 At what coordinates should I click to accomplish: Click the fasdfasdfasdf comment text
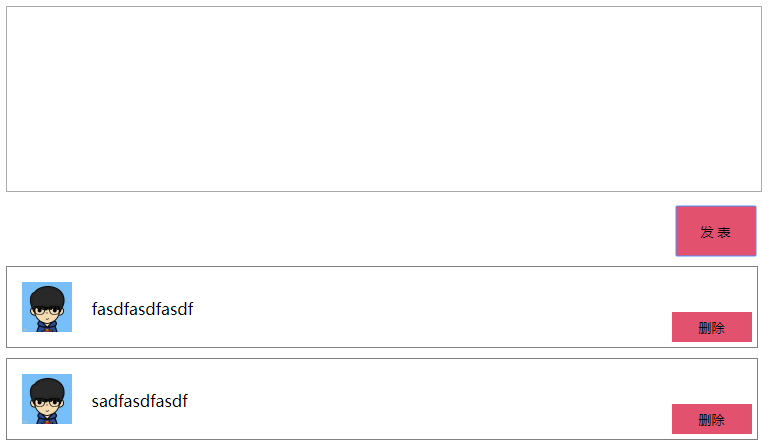coord(142,309)
